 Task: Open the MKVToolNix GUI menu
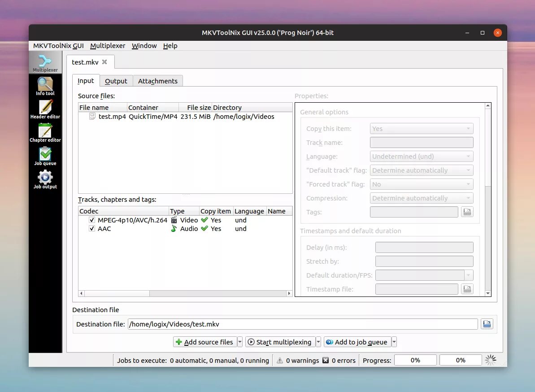[58, 46]
